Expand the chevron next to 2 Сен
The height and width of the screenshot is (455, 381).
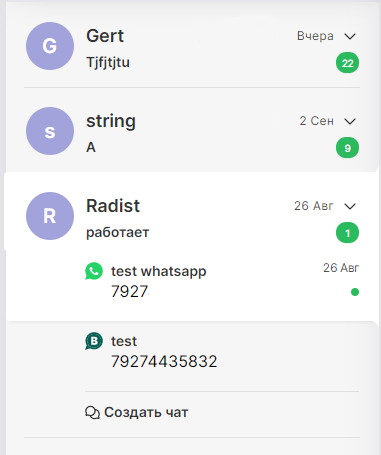350,121
